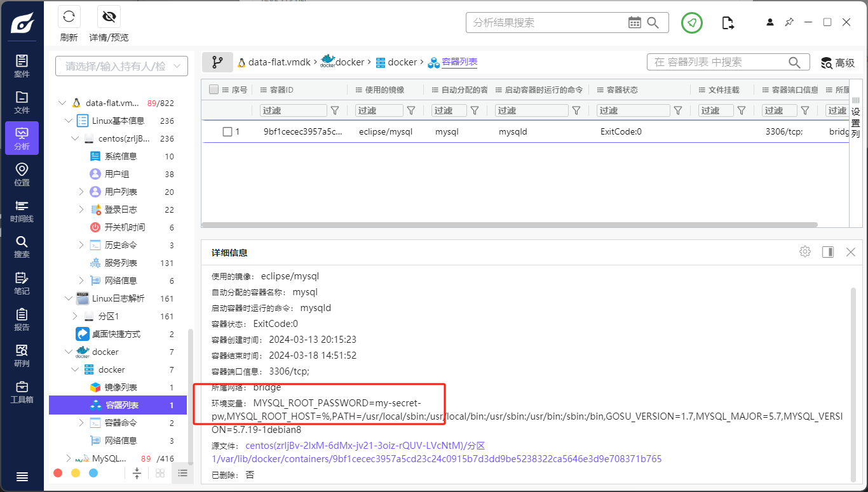This screenshot has width=868, height=492.
Task: Open detail panel settings gear
Action: point(805,252)
